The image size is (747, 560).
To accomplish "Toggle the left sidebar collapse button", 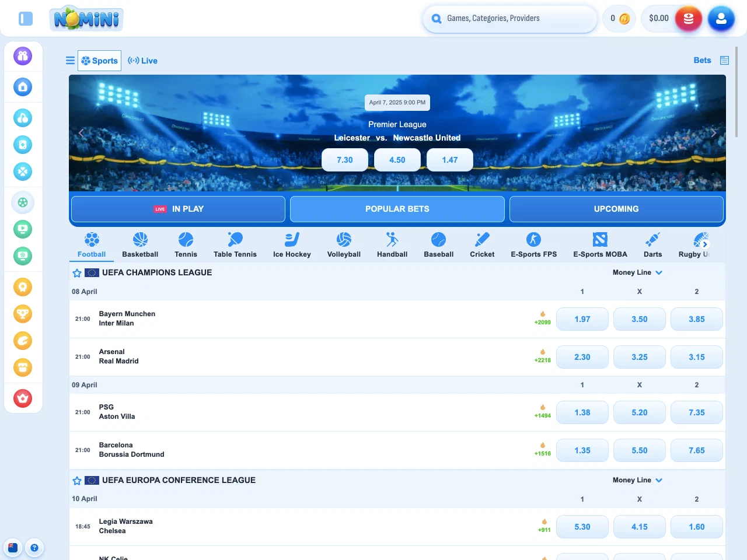I will pyautogui.click(x=26, y=19).
